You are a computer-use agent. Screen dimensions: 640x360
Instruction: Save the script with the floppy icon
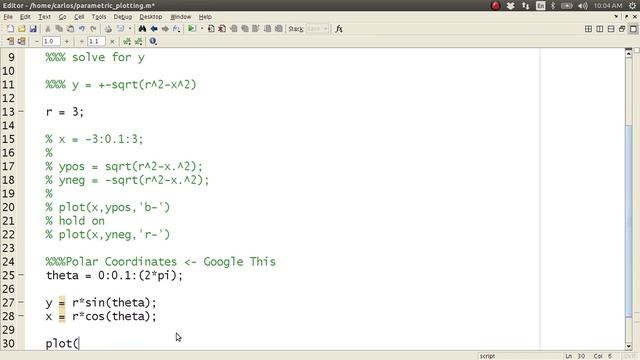coord(33,29)
